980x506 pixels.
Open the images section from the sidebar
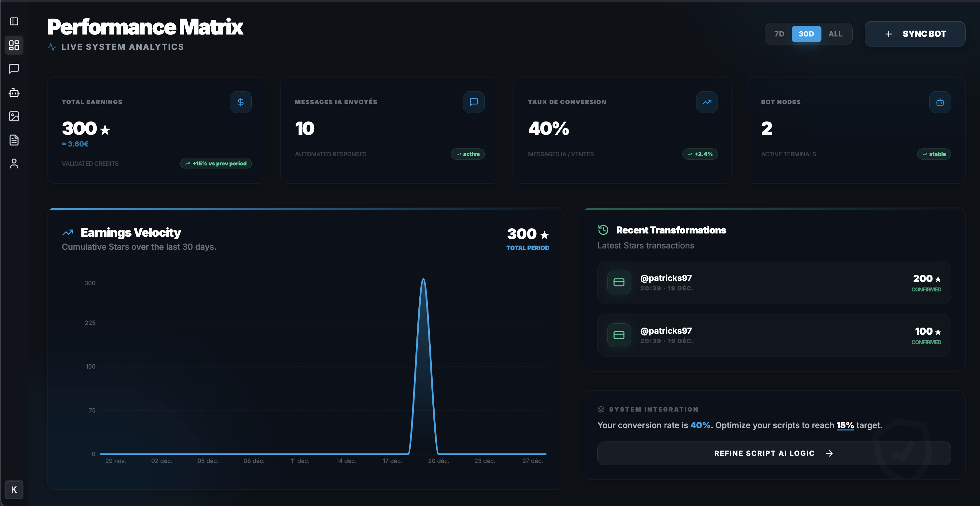click(x=14, y=117)
